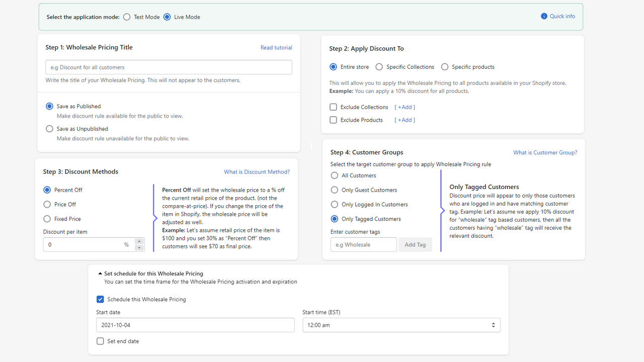Enable the Set end date checkbox

tap(100, 341)
